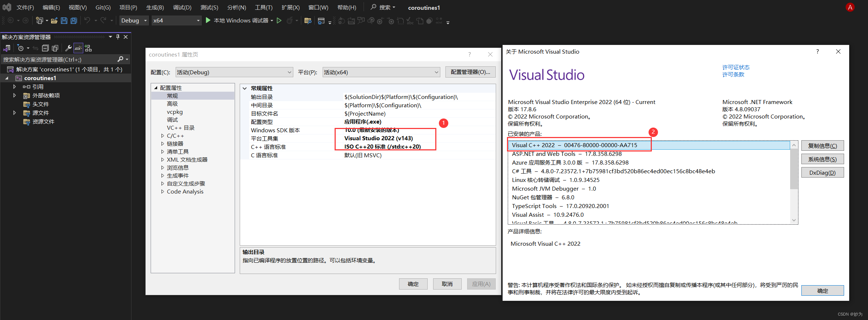Open the 文件(F) menu
The height and width of the screenshot is (320, 868).
click(x=25, y=7)
